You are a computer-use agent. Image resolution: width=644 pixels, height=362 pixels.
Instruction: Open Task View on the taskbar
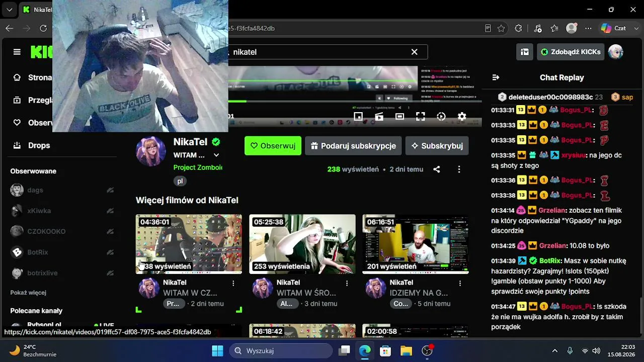click(344, 351)
